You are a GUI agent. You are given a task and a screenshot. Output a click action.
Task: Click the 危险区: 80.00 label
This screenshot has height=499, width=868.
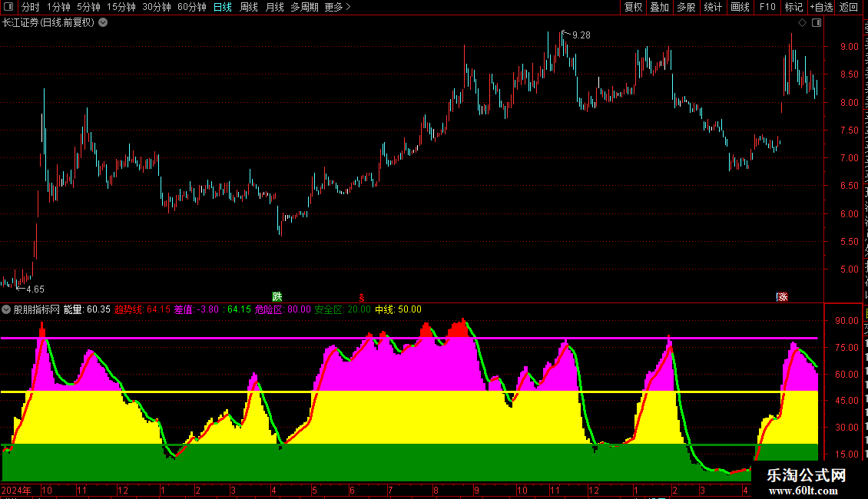point(283,310)
